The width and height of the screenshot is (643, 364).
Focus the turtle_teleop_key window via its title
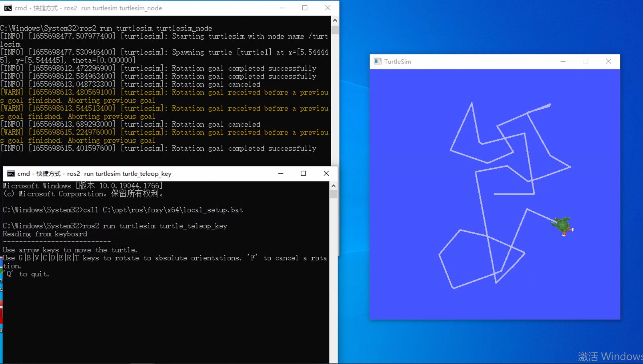(x=94, y=174)
